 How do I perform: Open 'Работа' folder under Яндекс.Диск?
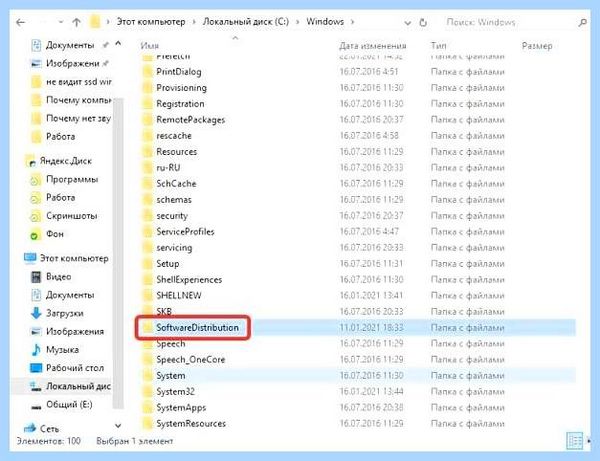point(60,198)
